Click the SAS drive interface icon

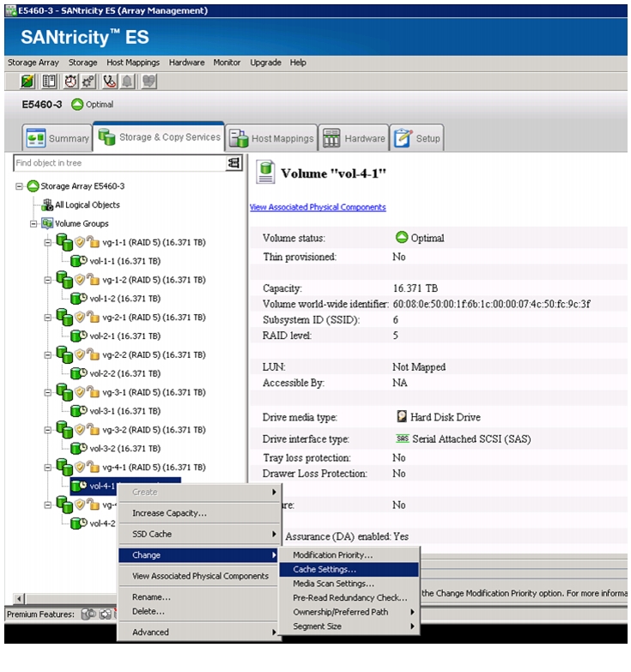click(402, 438)
